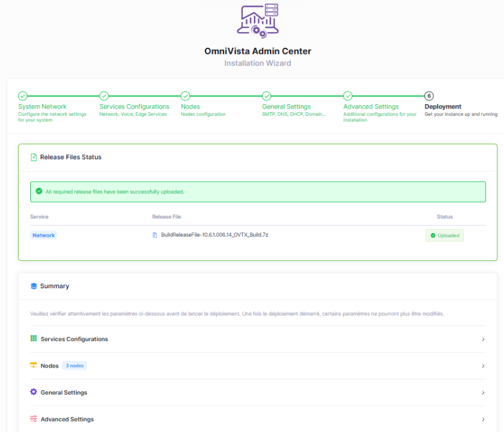This screenshot has width=504, height=432.
Task: Select the Deployment wizard step label
Action: point(443,107)
